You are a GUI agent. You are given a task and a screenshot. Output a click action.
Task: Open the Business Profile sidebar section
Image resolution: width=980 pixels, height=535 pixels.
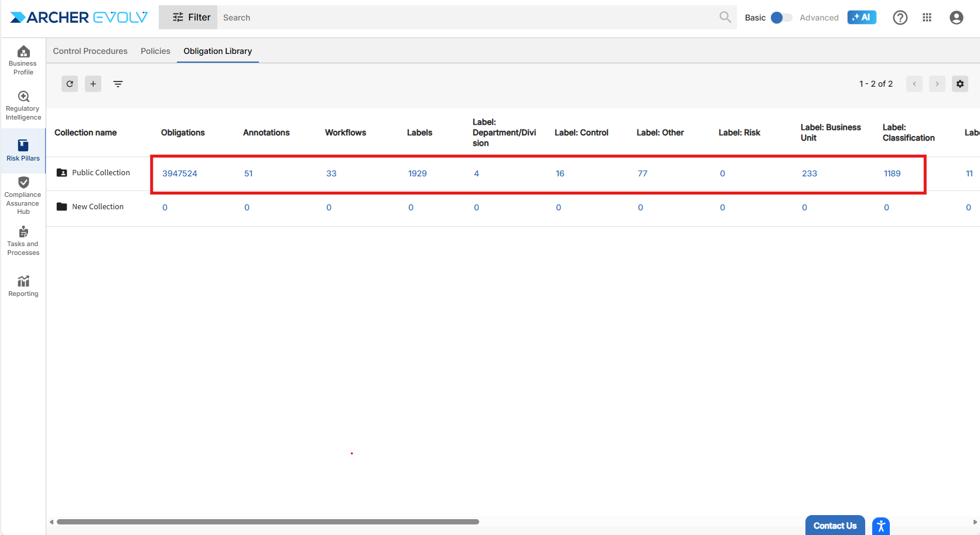[x=23, y=60]
